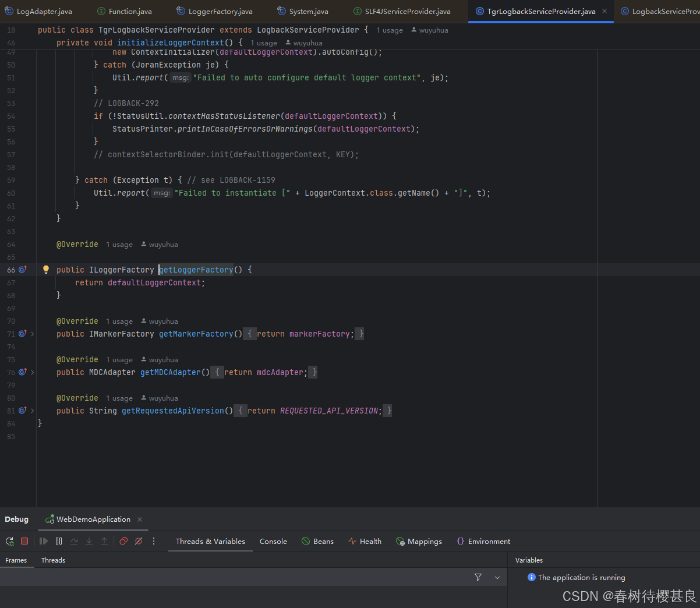Click the override gutter icon on line 76
The height and width of the screenshot is (608, 700).
coord(23,372)
